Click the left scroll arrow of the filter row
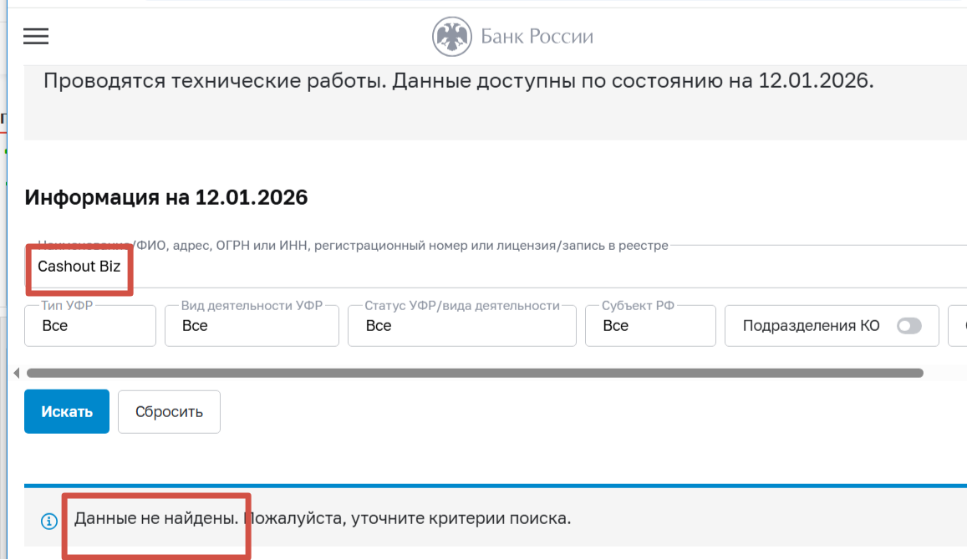This screenshot has height=560, width=967. pyautogui.click(x=17, y=373)
